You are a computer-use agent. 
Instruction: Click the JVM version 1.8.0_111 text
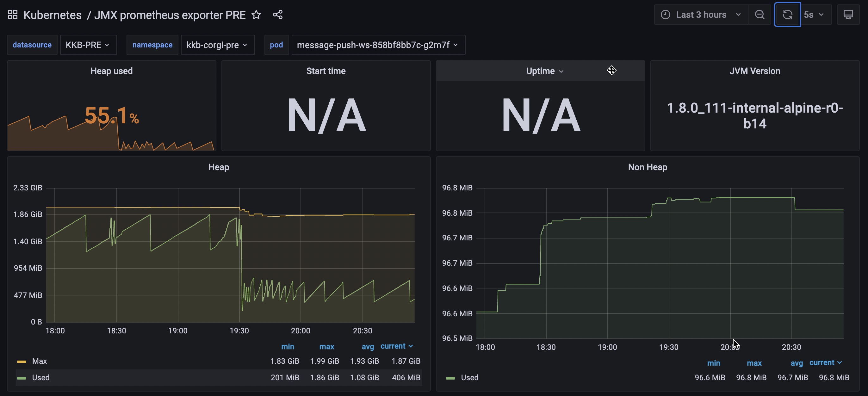(755, 115)
